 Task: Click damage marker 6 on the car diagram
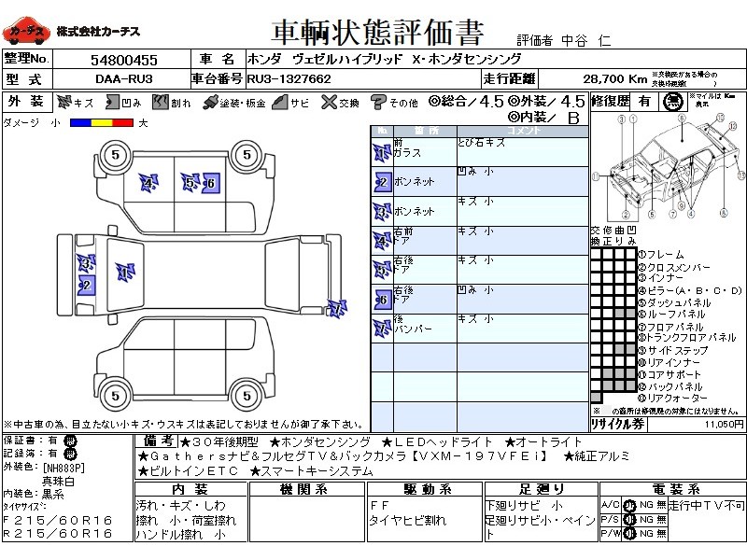[210, 183]
